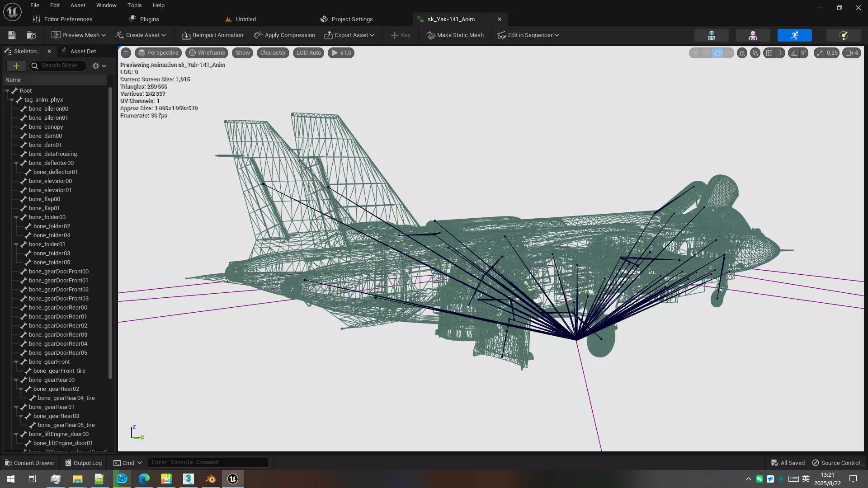Open the Perspective view options
This screenshot has height=488, width=868.
click(158, 53)
